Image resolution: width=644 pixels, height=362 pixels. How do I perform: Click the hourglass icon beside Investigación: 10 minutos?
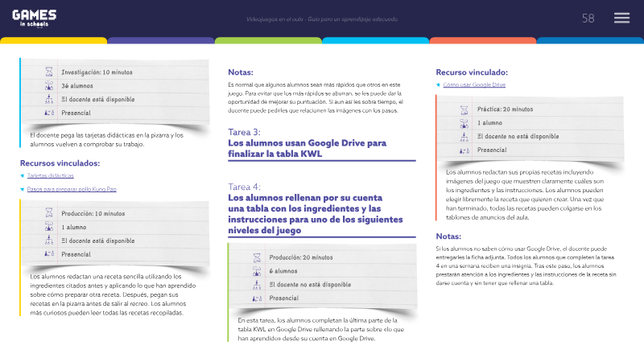(49, 72)
